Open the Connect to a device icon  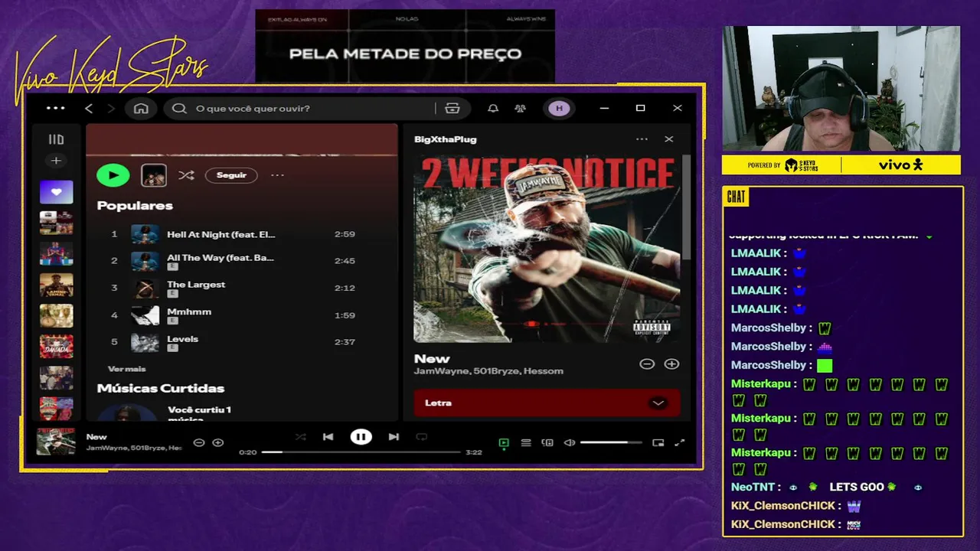(547, 442)
